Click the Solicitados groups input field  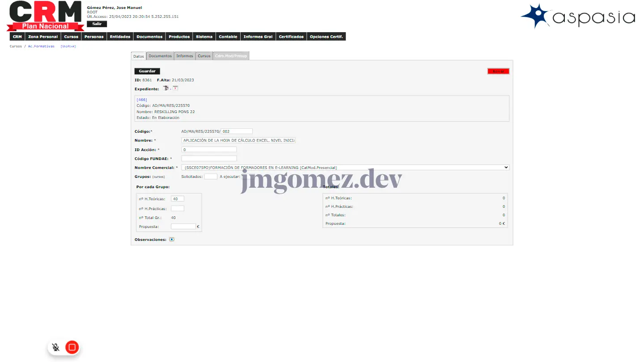(x=211, y=177)
